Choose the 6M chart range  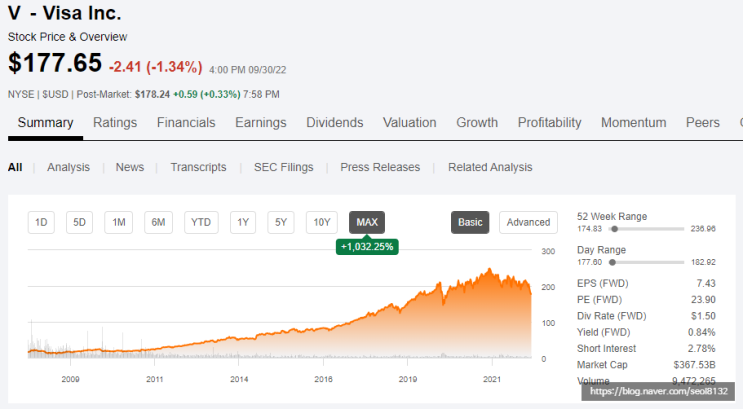[x=158, y=222]
